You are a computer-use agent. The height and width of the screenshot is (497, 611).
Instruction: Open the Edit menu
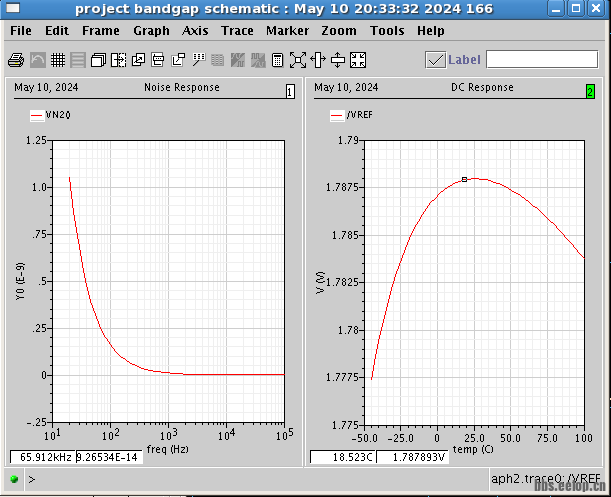pos(57,30)
